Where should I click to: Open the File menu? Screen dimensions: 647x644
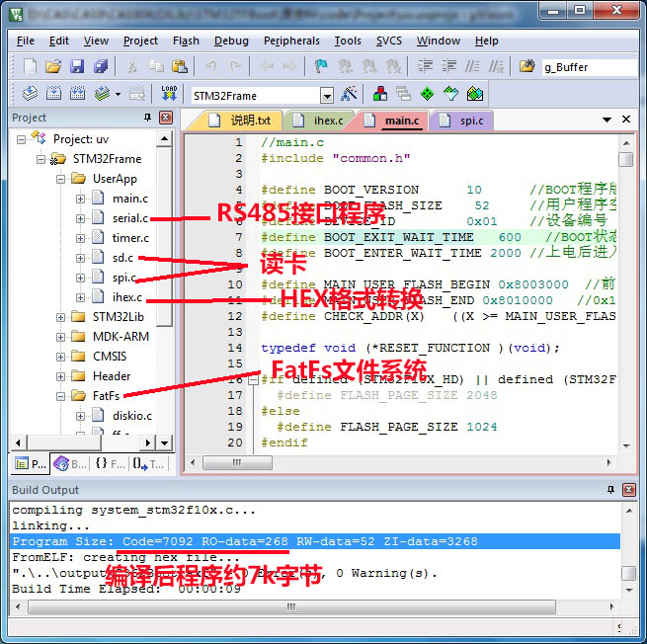pyautogui.click(x=25, y=40)
